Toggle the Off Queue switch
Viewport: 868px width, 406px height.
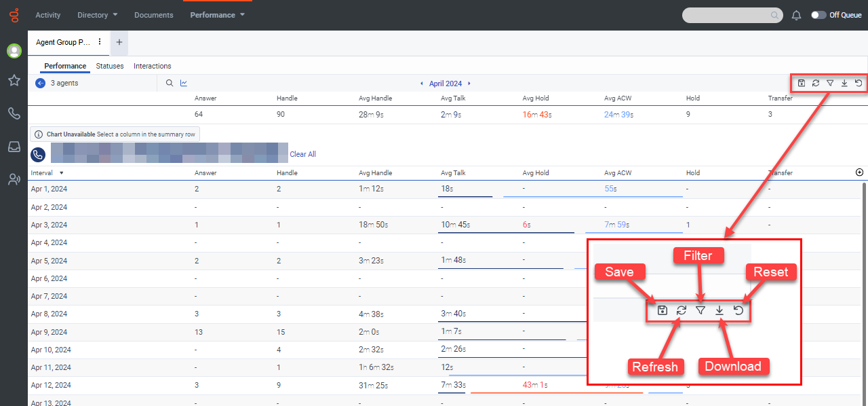click(x=818, y=15)
